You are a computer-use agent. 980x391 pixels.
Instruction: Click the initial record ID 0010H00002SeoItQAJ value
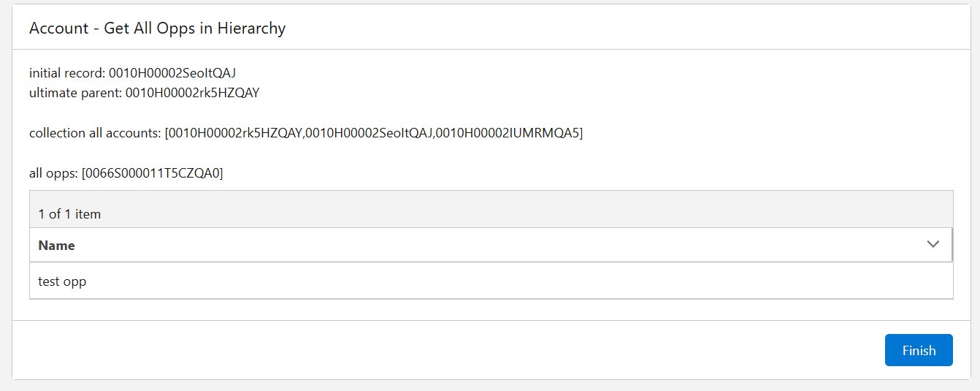[172, 73]
